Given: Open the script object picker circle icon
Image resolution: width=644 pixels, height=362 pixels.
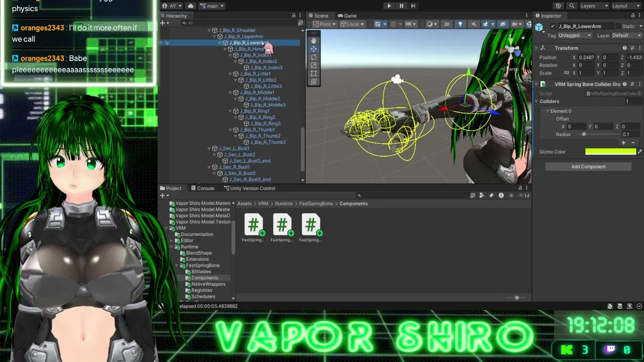Looking at the screenshot, I should (x=639, y=94).
